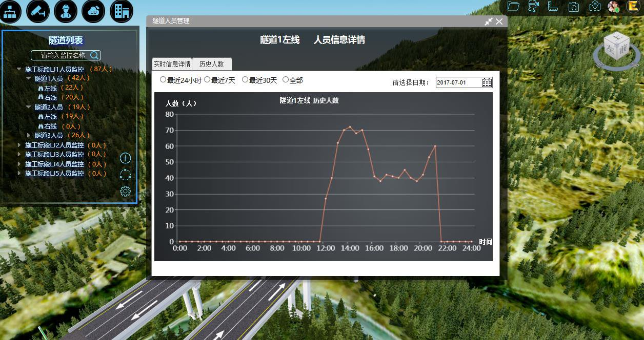The height and width of the screenshot is (340, 644).
Task: Click binoculars icon beside 左线 (19人)
Action: pyautogui.click(x=41, y=117)
